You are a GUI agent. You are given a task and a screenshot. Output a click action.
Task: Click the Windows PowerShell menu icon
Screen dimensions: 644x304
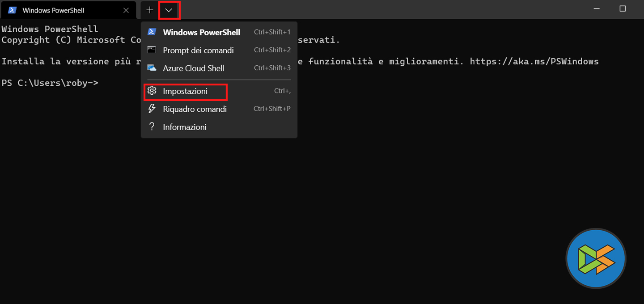click(x=152, y=32)
